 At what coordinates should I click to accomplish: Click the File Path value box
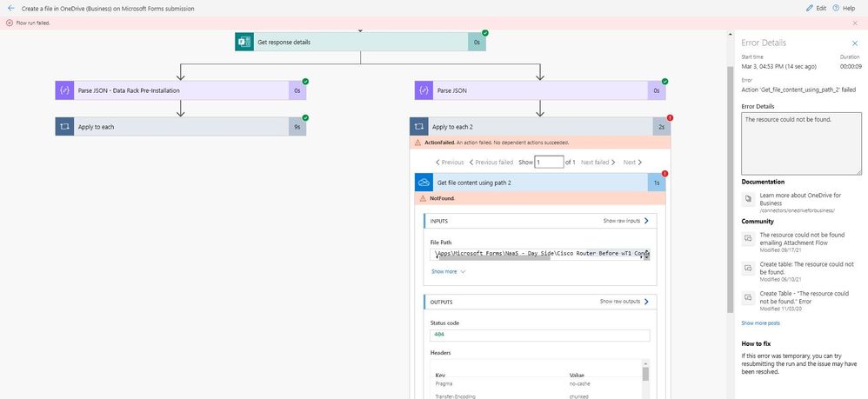pos(540,255)
